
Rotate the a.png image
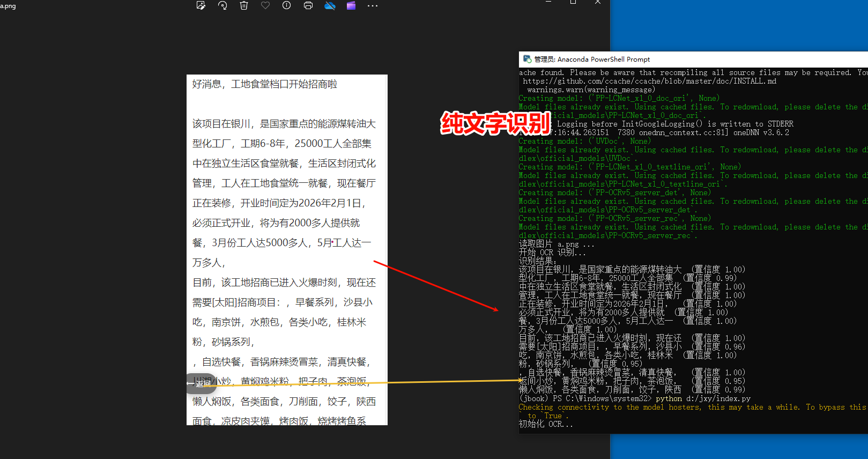[x=222, y=5]
